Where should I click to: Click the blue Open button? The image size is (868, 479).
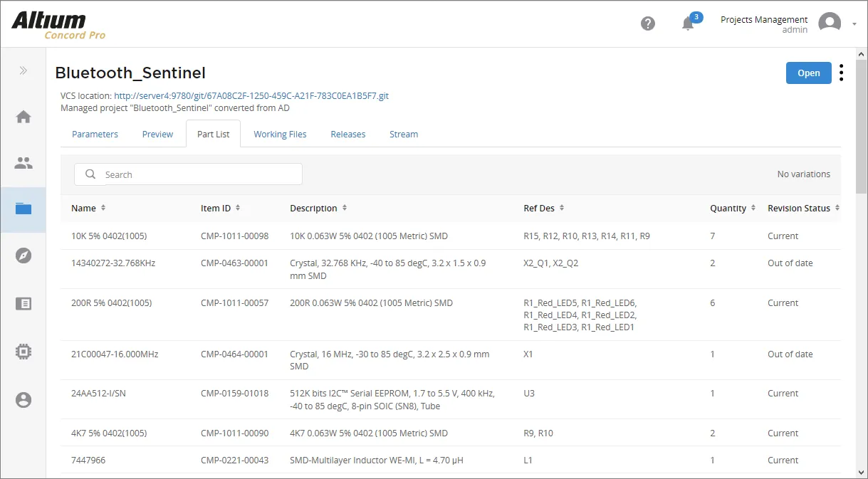[x=808, y=73]
